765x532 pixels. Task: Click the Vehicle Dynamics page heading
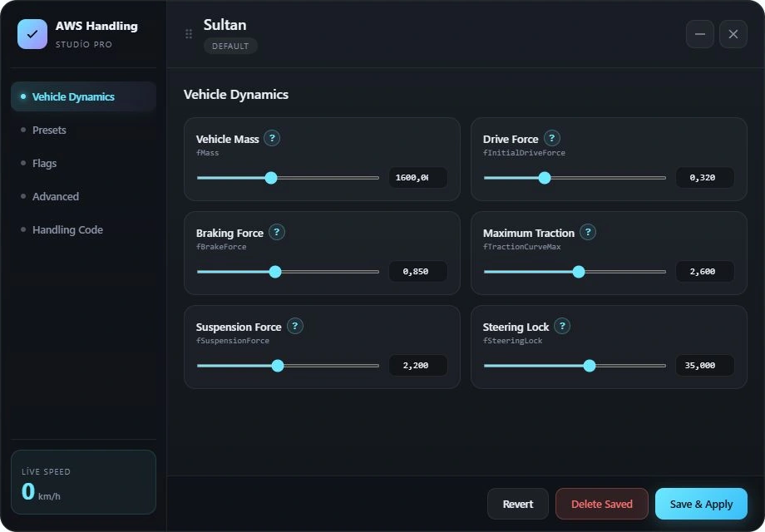[x=236, y=95]
